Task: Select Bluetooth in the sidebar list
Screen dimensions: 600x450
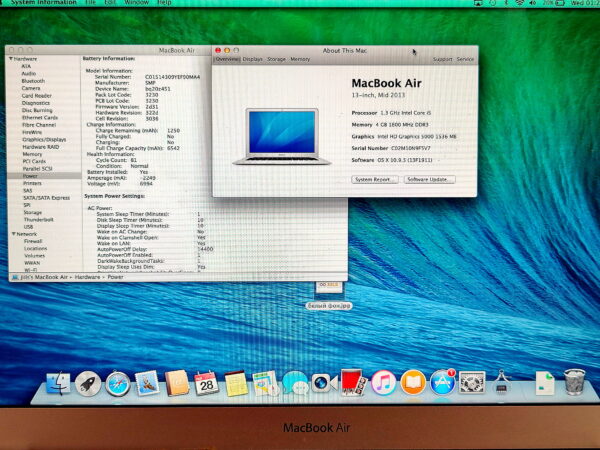Action: coord(33,81)
